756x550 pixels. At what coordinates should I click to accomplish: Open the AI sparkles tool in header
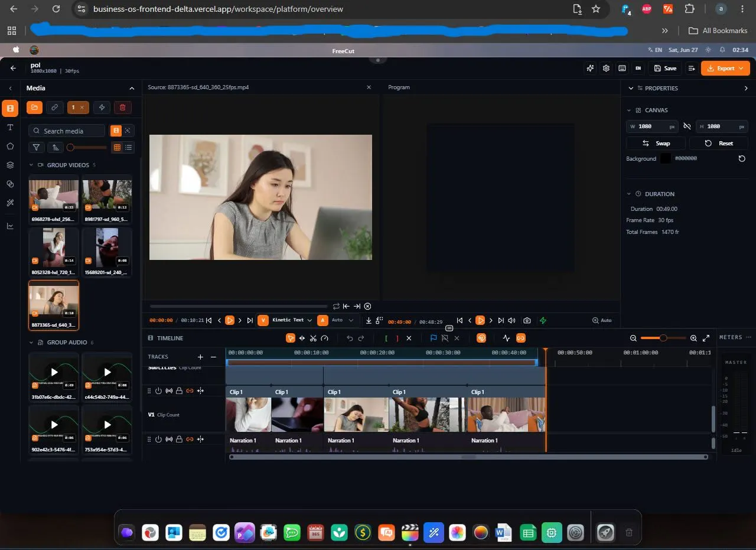590,68
